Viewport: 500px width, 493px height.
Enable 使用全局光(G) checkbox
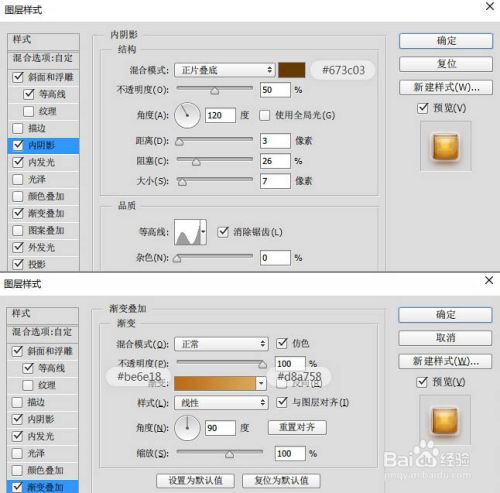coord(265,116)
